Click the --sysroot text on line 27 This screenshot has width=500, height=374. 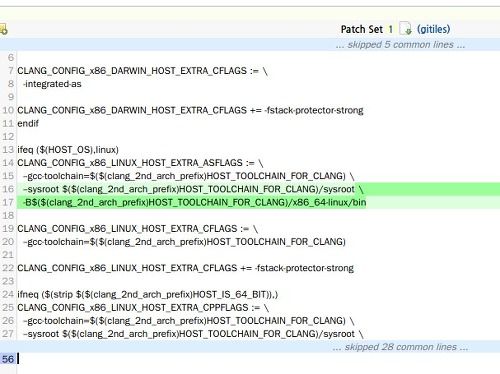[x=193, y=334]
